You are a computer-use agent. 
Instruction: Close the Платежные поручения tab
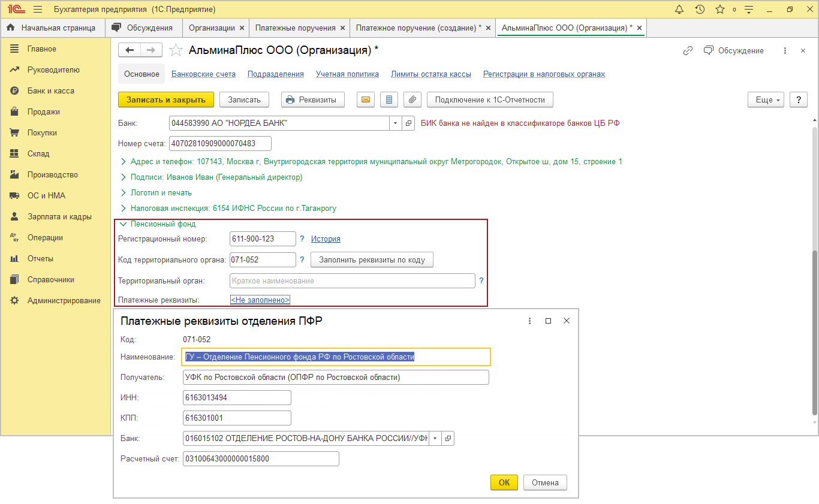point(342,28)
